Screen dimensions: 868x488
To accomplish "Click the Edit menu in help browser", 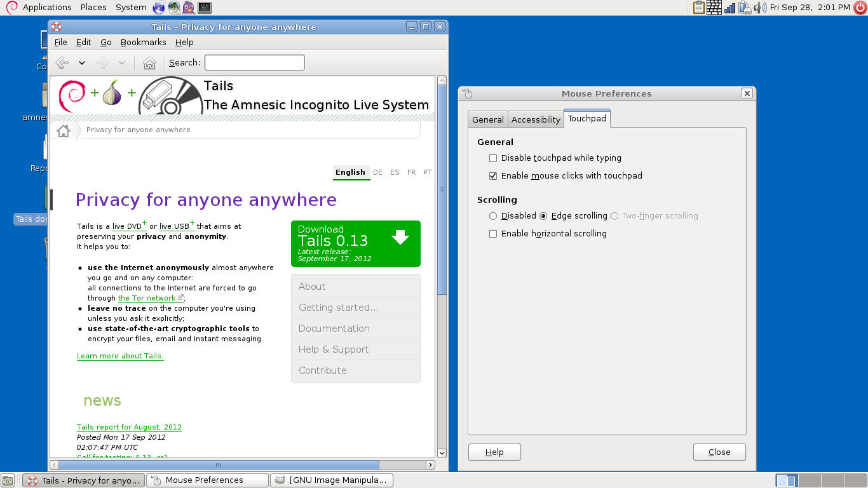I will [x=83, y=43].
